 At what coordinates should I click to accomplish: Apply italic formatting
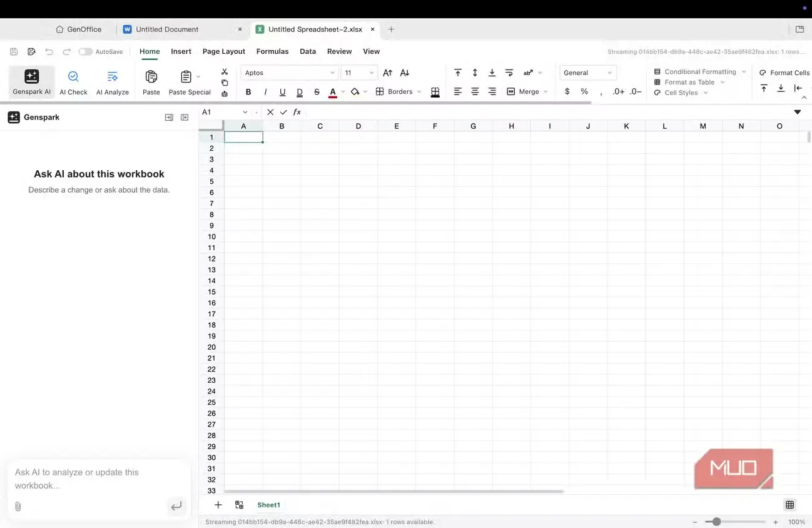click(x=265, y=91)
